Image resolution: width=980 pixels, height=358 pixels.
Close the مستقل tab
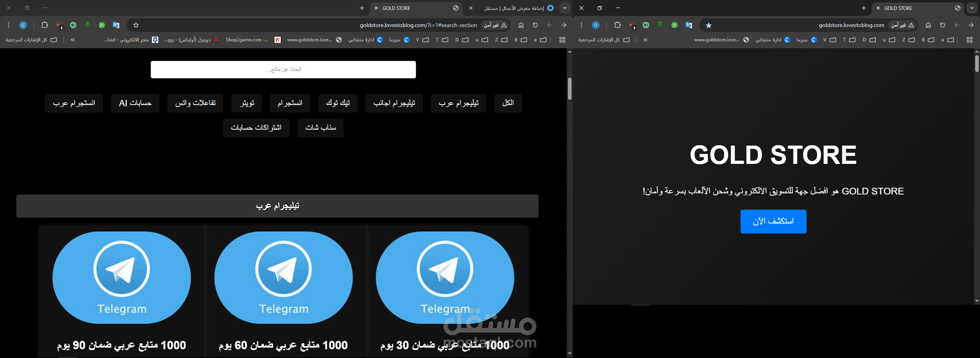[x=471, y=8]
